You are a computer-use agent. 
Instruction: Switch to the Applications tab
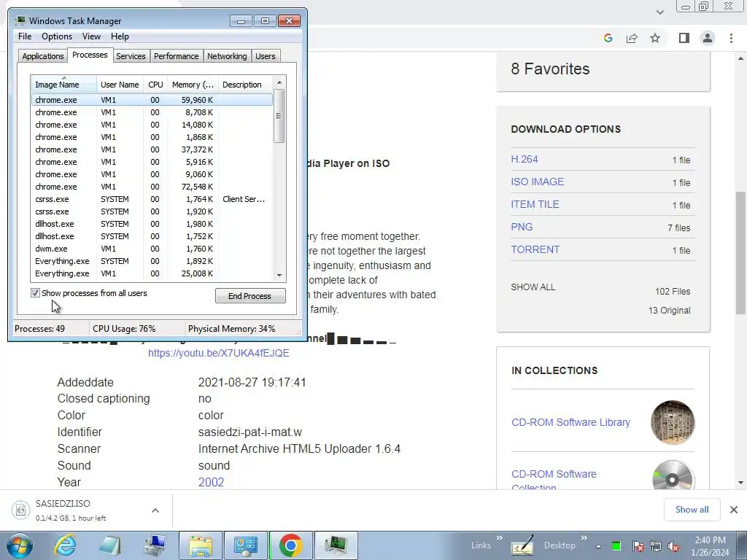(x=43, y=56)
